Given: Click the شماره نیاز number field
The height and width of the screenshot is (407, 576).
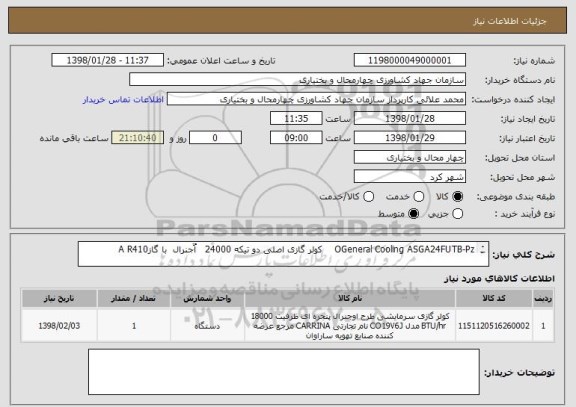Looking at the screenshot, I should [x=410, y=60].
